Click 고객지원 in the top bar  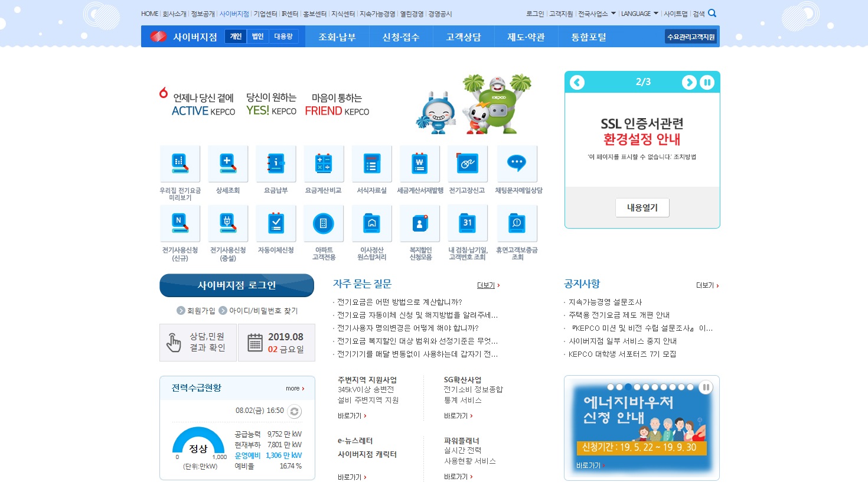coord(561,14)
